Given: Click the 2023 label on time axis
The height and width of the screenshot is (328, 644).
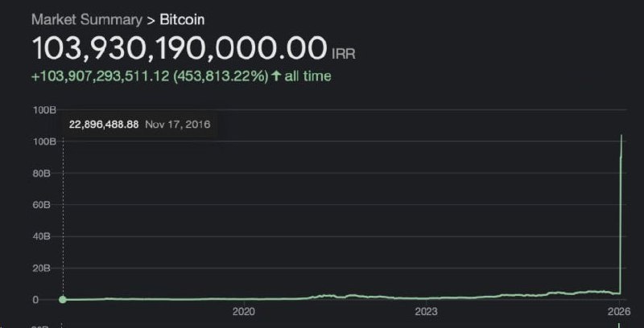Looking at the screenshot, I should (426, 312).
